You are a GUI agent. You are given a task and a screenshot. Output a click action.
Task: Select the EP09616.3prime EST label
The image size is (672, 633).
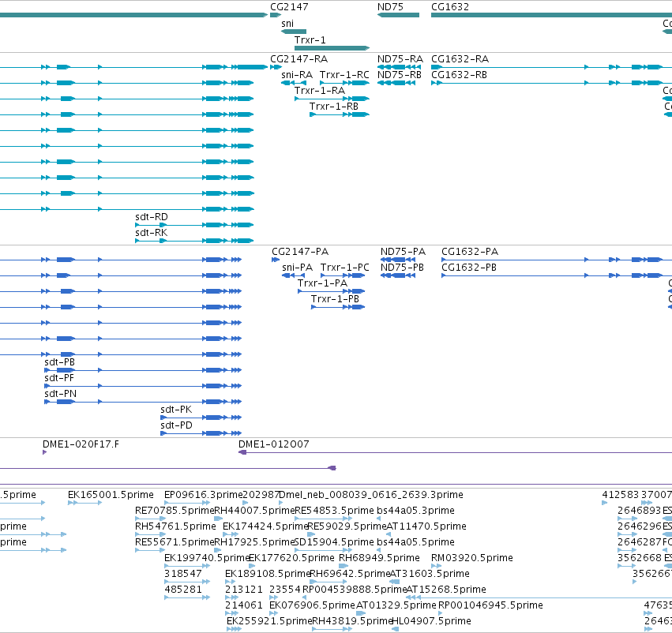click(x=203, y=495)
